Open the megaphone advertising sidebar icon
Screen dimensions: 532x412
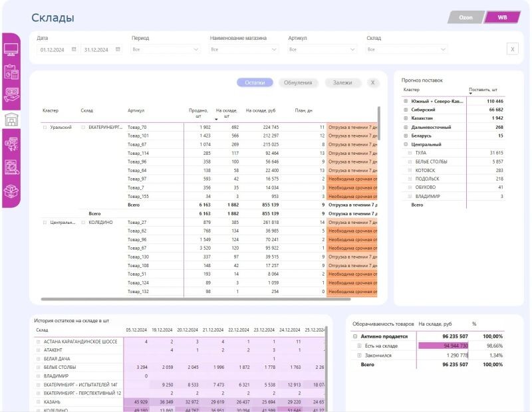[11, 143]
